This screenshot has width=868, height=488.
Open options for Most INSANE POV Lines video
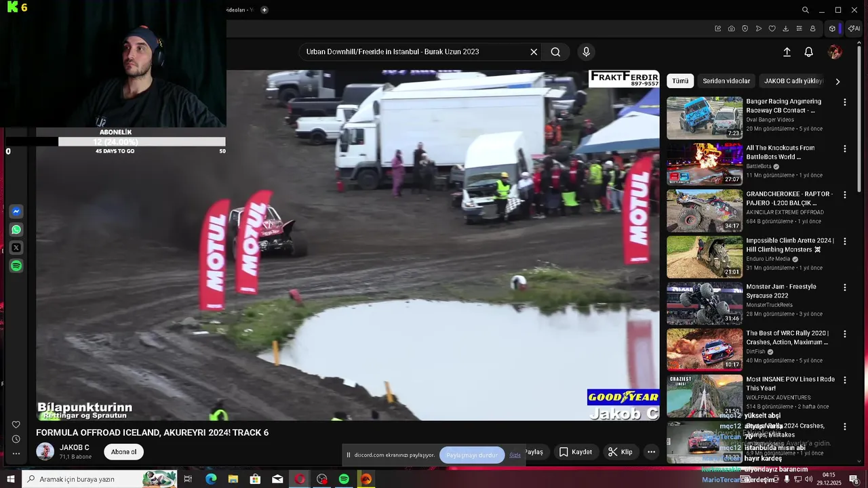(x=844, y=380)
